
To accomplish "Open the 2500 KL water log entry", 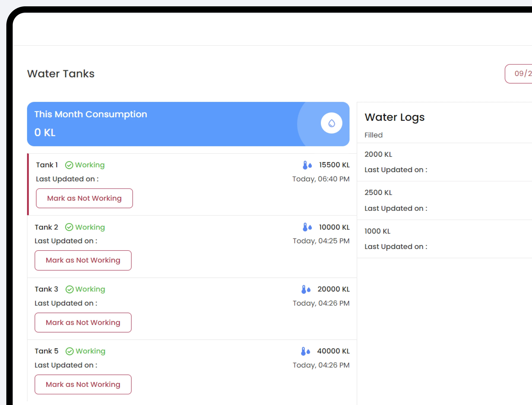I will pos(444,201).
